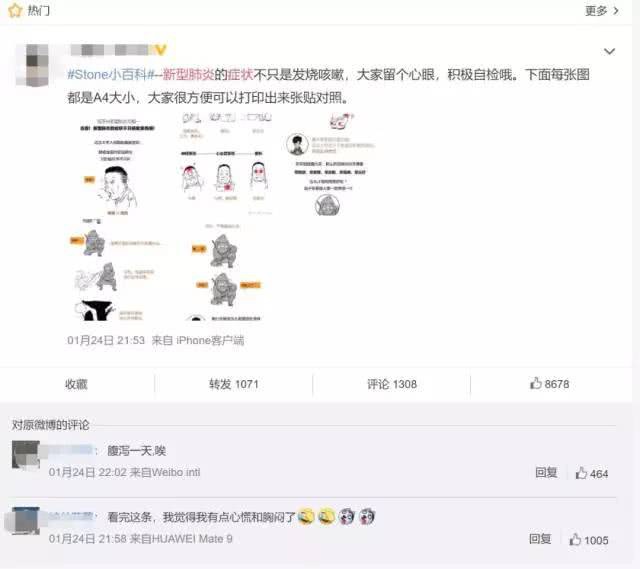640x569 pixels.
Task: View first comic image with coughing man
Action: (x=117, y=165)
